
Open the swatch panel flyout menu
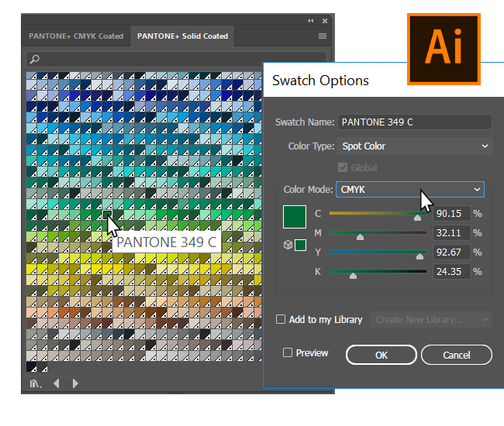323,36
